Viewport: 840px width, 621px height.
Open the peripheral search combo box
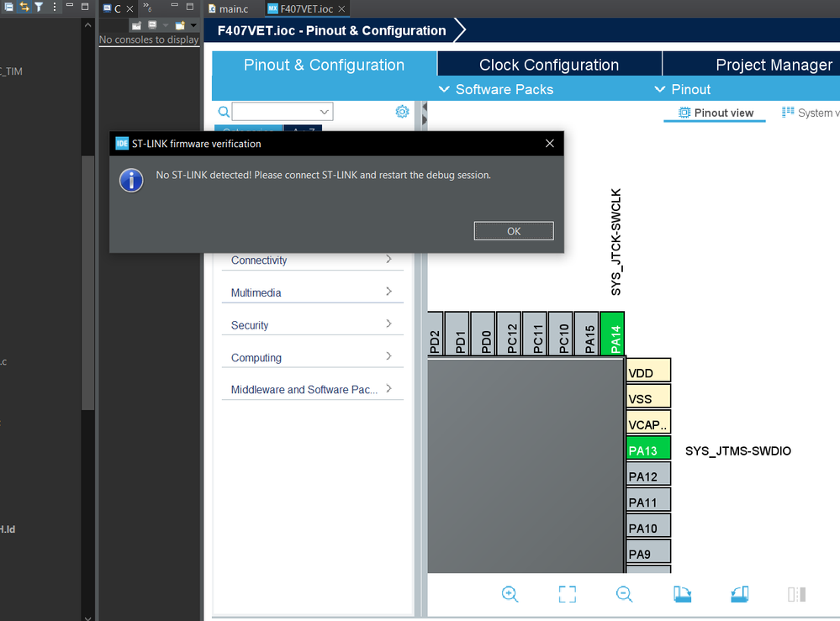click(x=283, y=112)
